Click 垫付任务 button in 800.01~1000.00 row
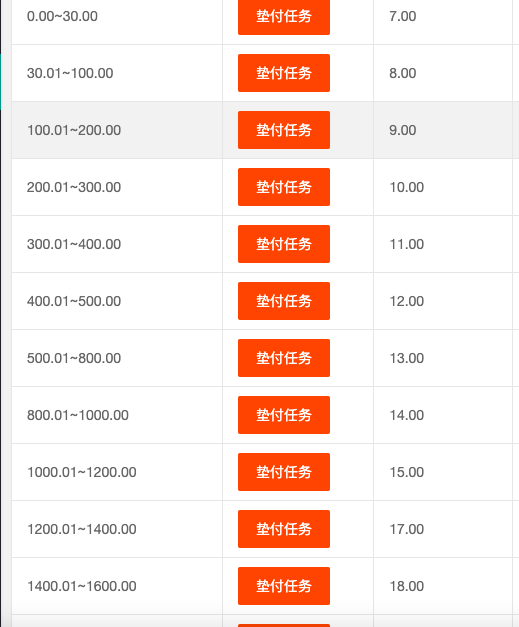Image resolution: width=519 pixels, height=627 pixels. point(284,415)
